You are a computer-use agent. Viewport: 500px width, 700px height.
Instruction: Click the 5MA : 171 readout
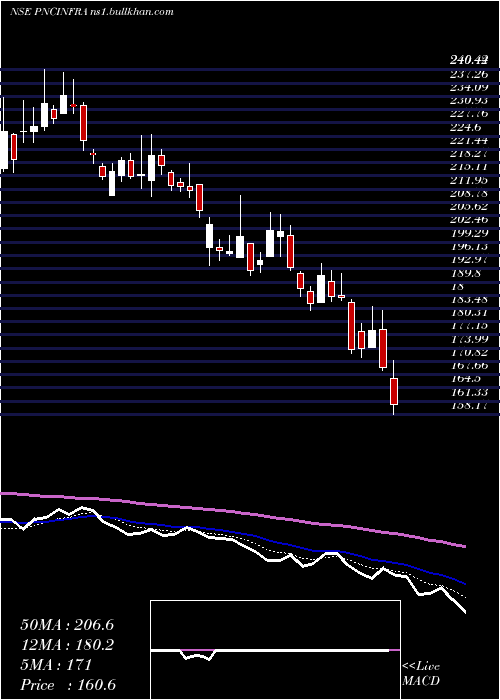[56, 665]
